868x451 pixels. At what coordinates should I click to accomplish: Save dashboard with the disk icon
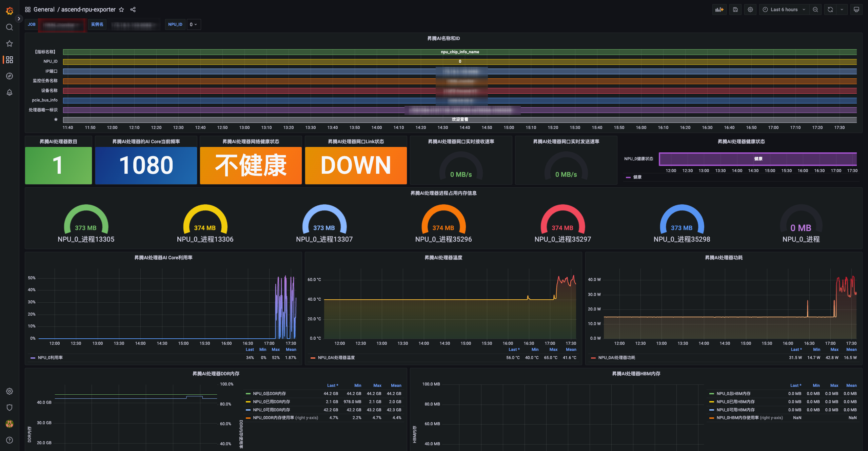tap(735, 10)
